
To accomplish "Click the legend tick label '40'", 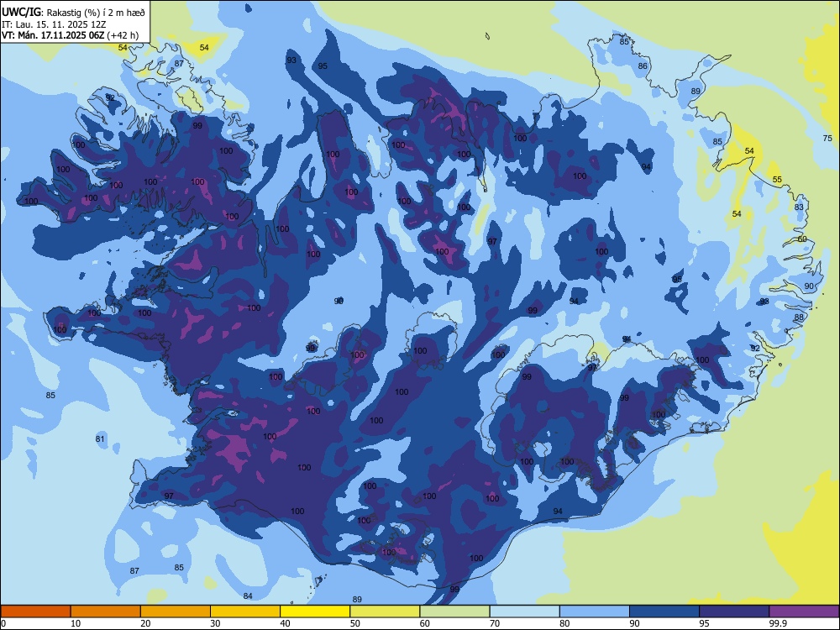I will click(286, 623).
